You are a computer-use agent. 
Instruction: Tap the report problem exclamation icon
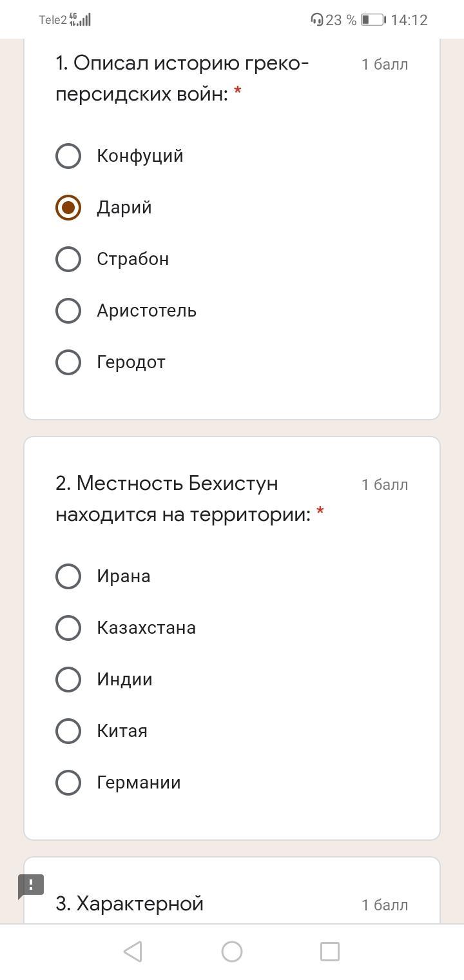click(x=30, y=886)
